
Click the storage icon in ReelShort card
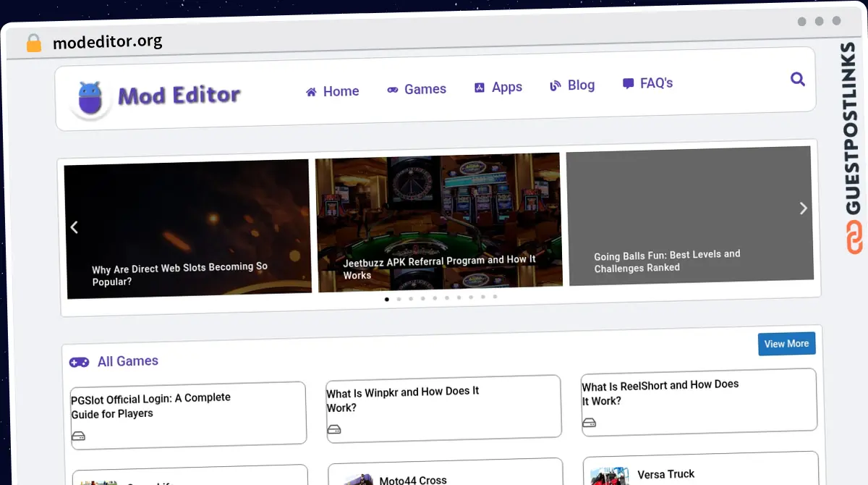[589, 423]
